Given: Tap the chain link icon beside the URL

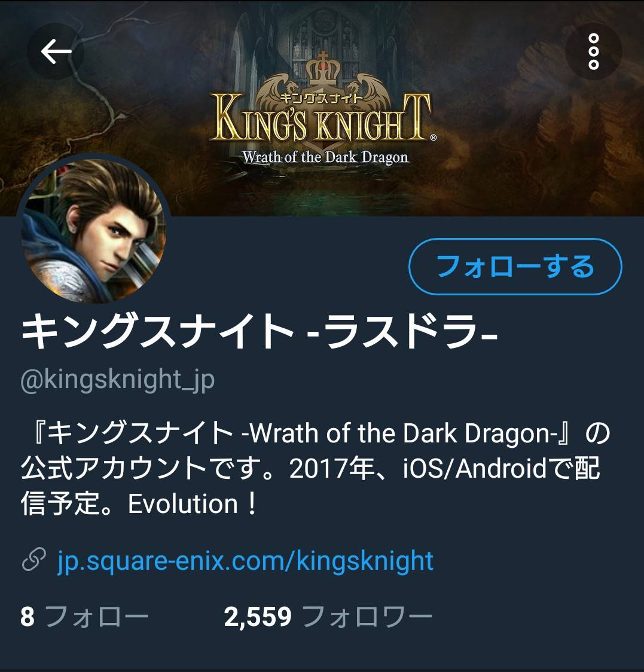Looking at the screenshot, I should (x=34, y=559).
